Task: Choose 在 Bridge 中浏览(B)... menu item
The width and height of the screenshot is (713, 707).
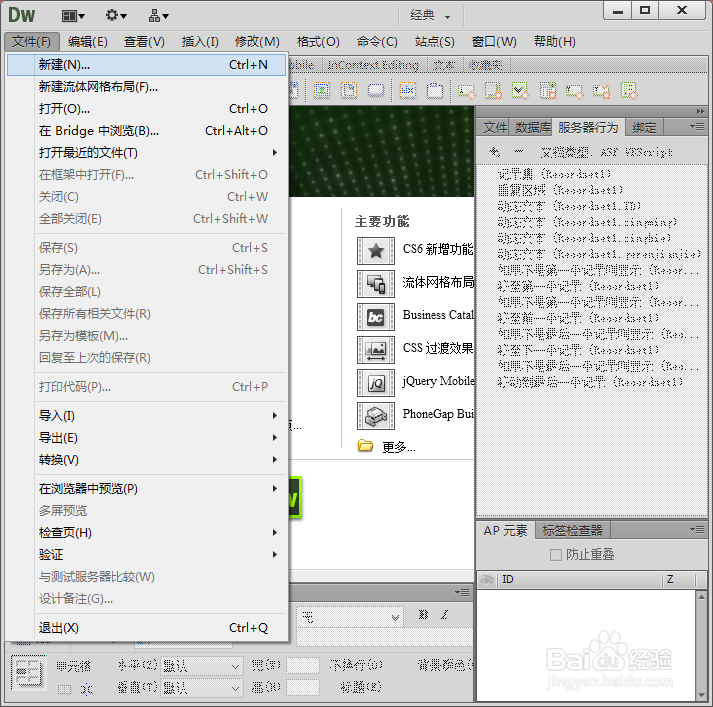Action: pos(146,131)
